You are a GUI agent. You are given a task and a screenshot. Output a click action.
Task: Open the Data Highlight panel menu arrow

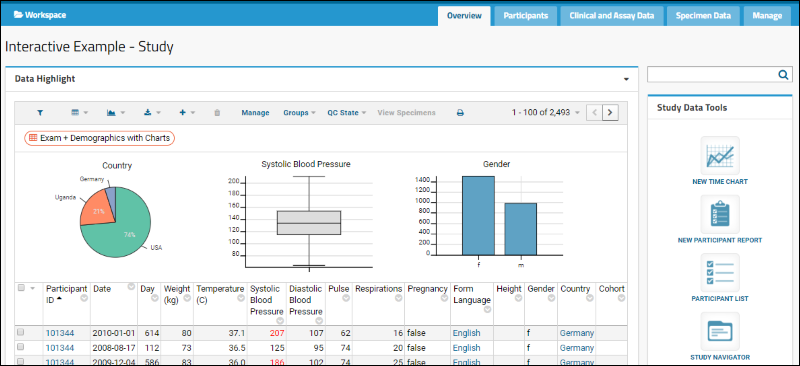click(x=626, y=80)
